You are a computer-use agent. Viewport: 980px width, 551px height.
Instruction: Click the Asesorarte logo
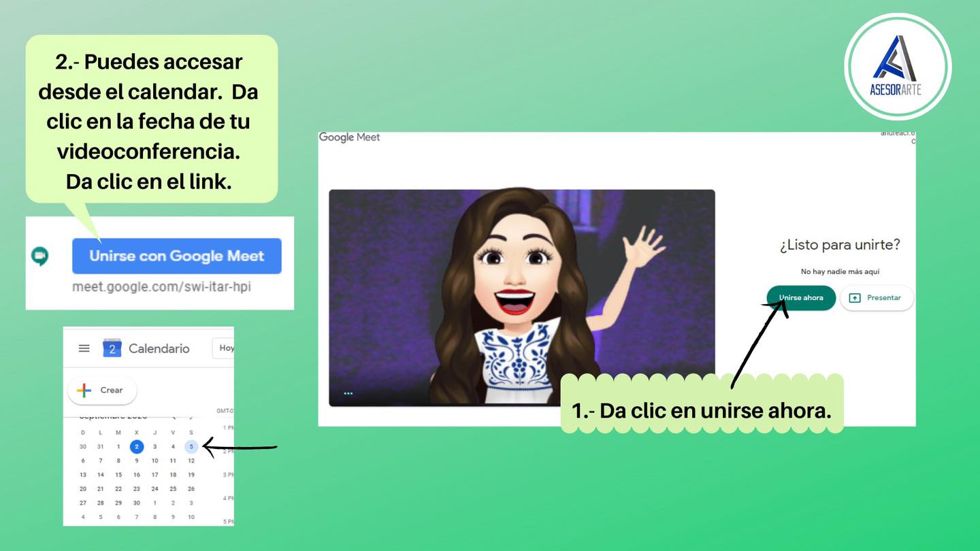pyautogui.click(x=898, y=66)
